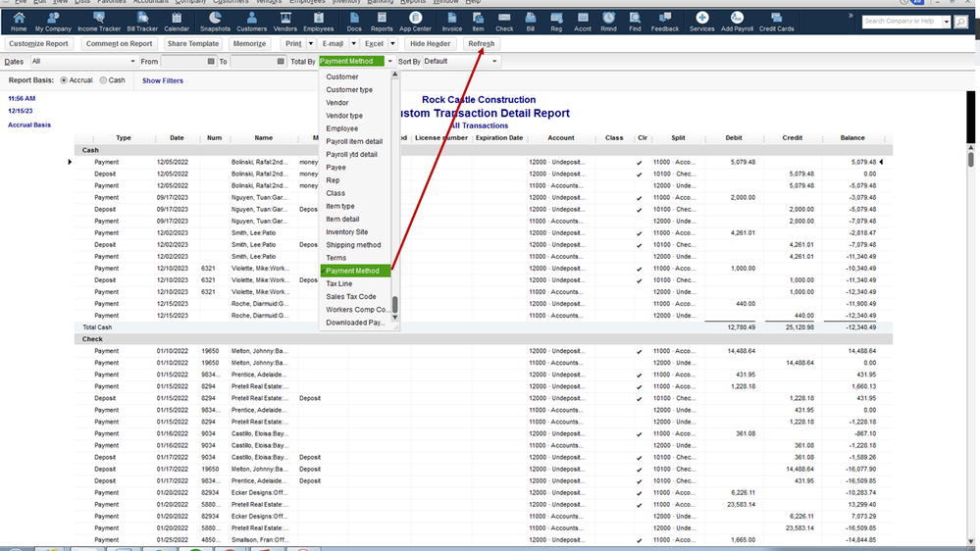Viewport: 980px width, 551px height.
Task: Click the Balance column header
Action: (x=852, y=138)
